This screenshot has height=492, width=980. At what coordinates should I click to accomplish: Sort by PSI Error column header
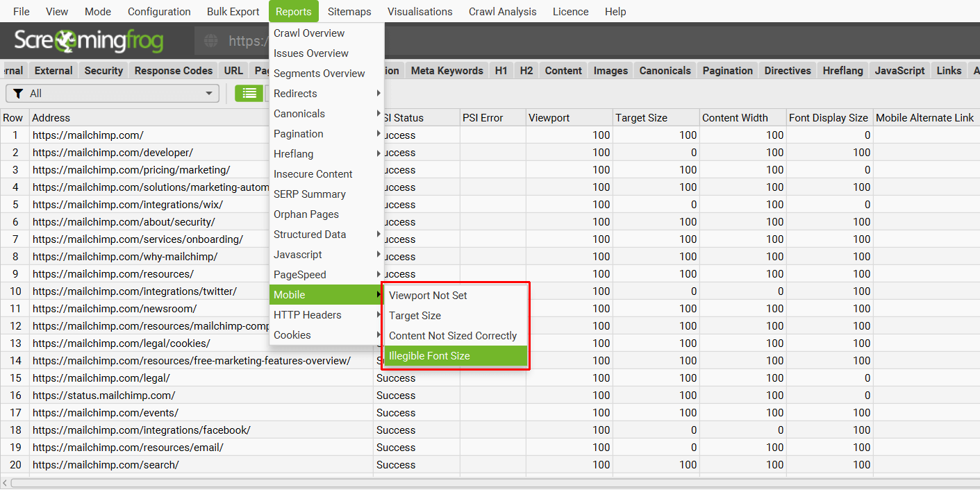click(x=493, y=118)
